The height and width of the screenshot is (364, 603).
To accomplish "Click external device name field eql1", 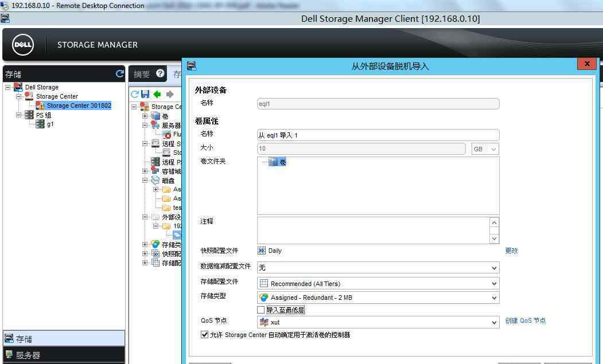I will click(378, 104).
